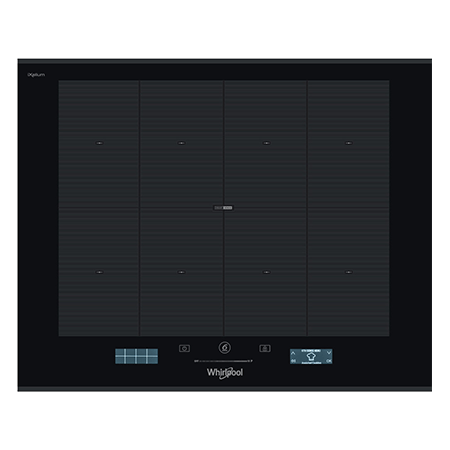Select the bottom second-from-right cooking zone marker
This screenshot has height=450, width=450.
[266, 272]
